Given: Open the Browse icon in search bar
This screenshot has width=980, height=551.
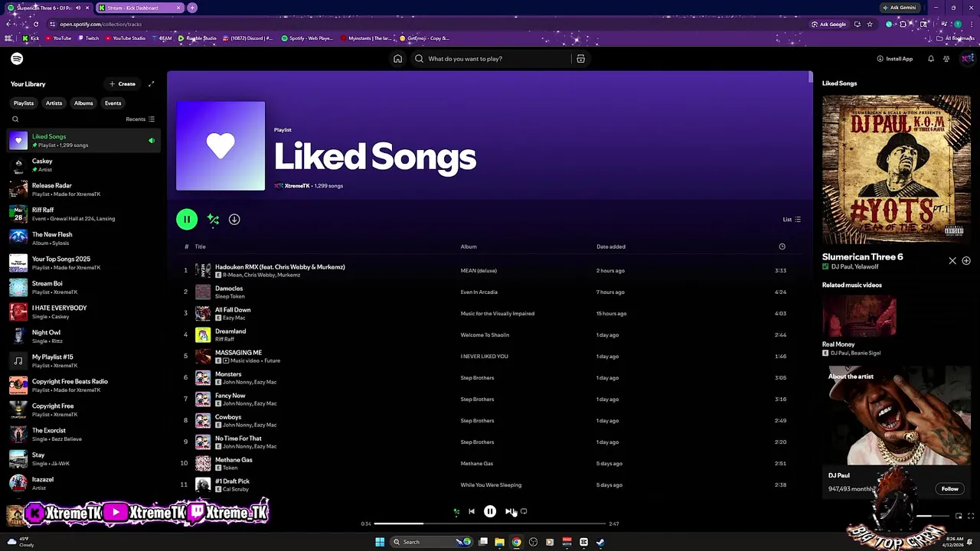Looking at the screenshot, I should (x=580, y=59).
